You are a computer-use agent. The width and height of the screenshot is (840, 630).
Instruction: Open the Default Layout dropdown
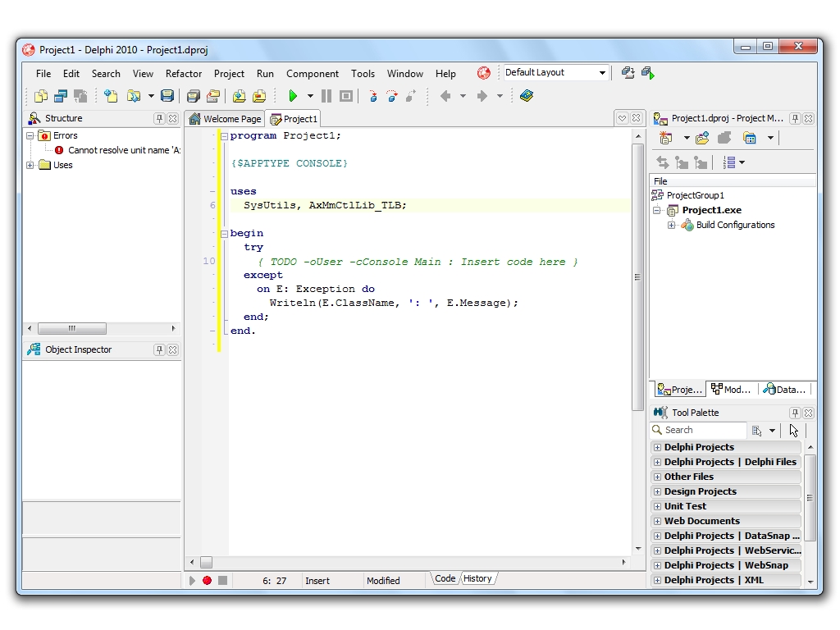601,72
